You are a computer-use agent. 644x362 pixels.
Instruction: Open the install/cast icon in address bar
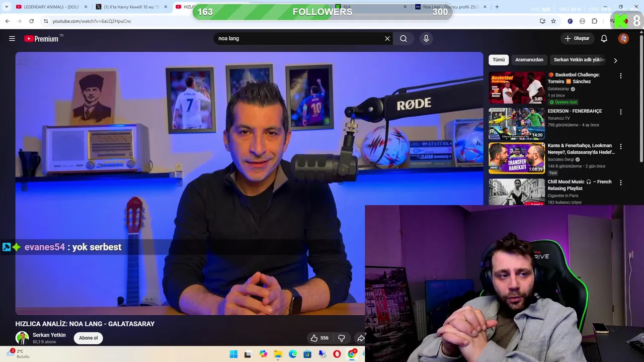pos(542,21)
